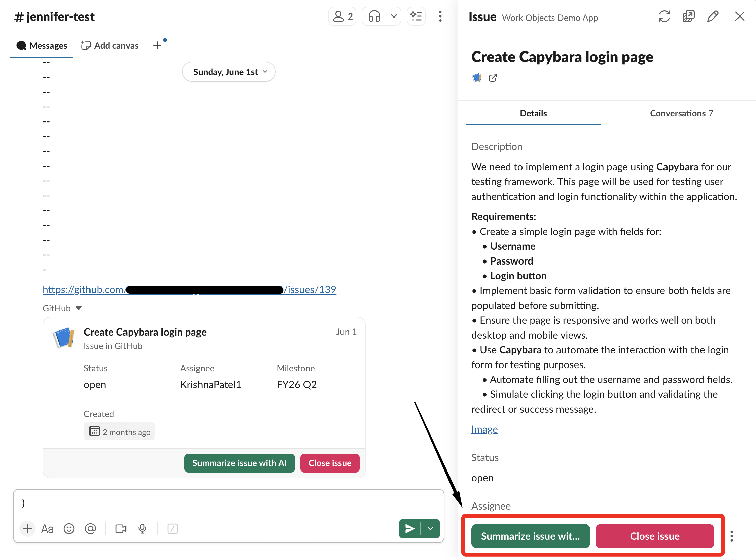Click the mention @ icon
This screenshot has width=756, height=558.
[x=91, y=529]
